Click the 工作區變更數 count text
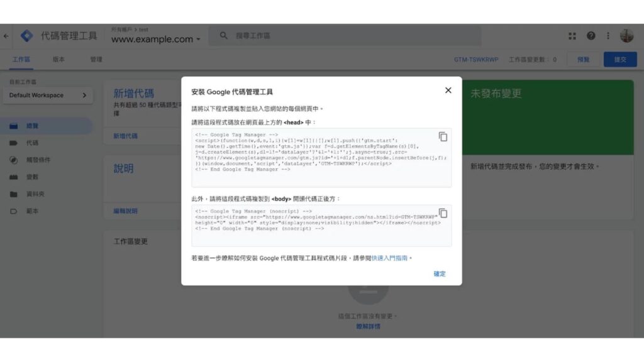The image size is (644, 362). click(533, 60)
